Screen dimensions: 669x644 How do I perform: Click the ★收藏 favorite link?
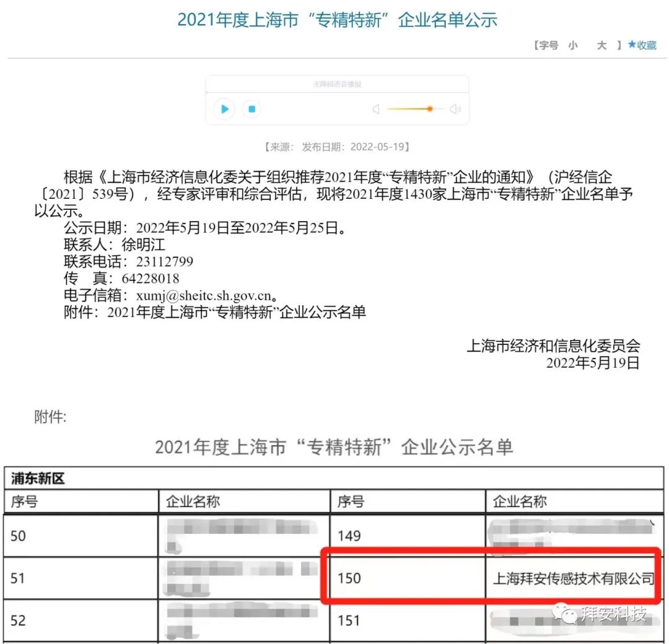click(642, 45)
